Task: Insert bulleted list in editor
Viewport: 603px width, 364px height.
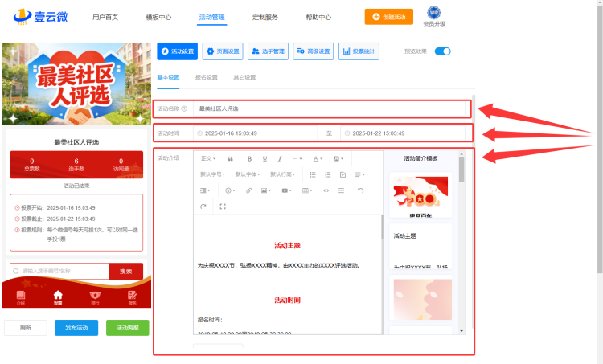Action: tap(312, 174)
